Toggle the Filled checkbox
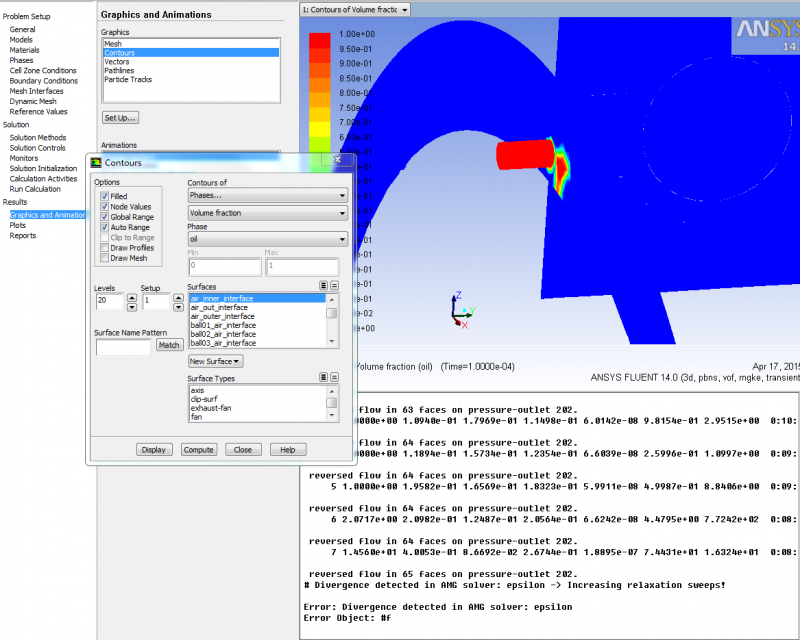Viewport: 800px width, 640px height. tap(105, 196)
